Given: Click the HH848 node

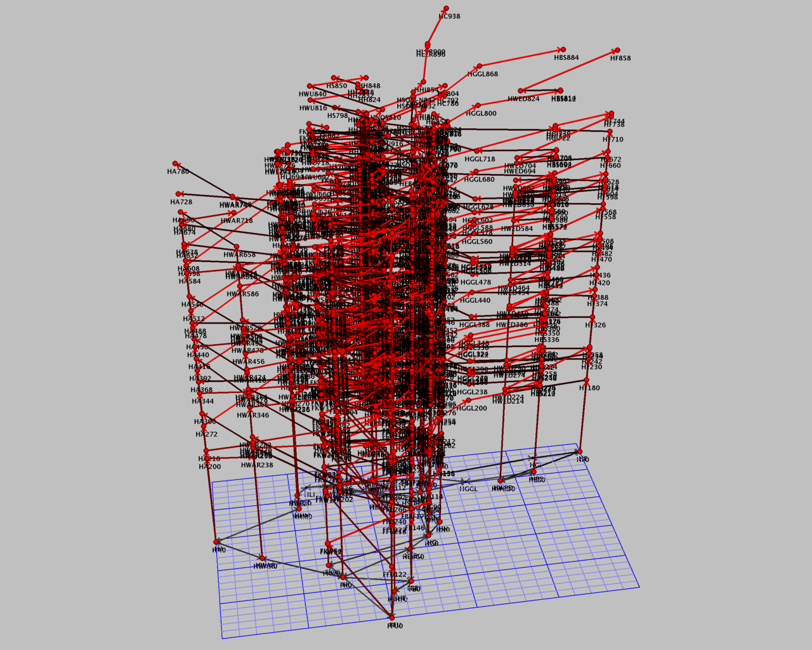Looking at the screenshot, I should (x=365, y=78).
